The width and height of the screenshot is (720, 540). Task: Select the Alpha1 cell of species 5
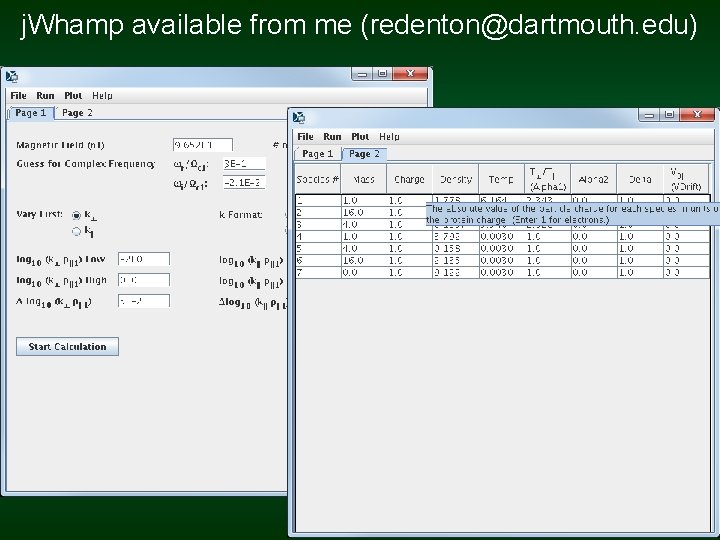tap(548, 248)
